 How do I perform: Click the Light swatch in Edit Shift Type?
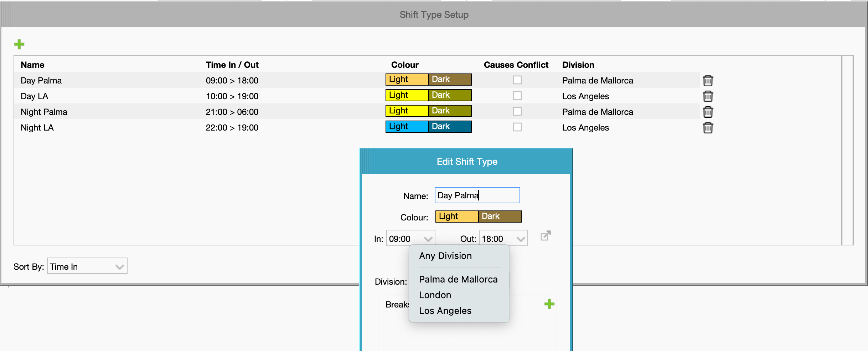pos(457,217)
